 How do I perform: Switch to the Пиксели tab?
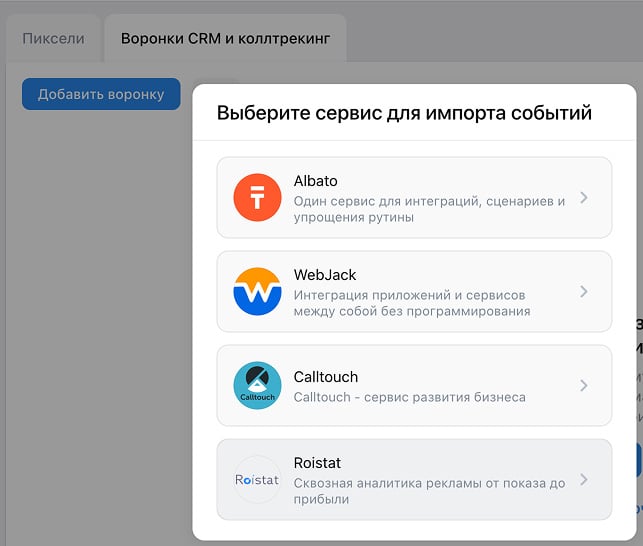[53, 39]
